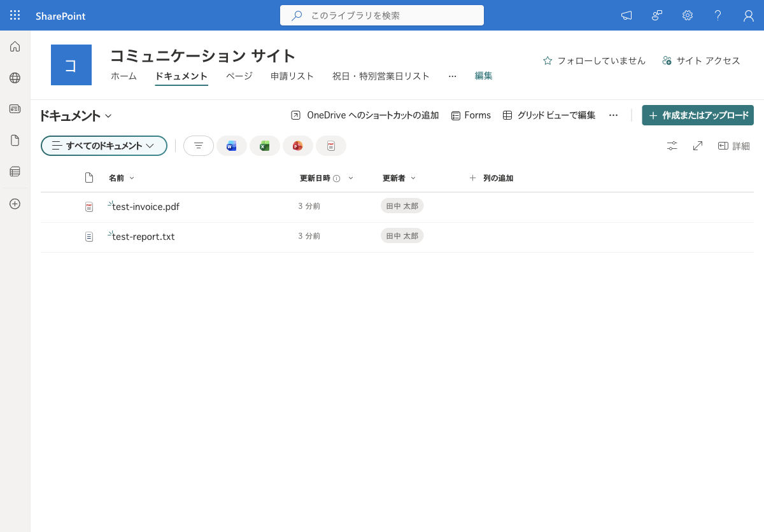Click the PDF icon of test-invoice.pdf
Viewport: 764px width, 532px height.
(89, 207)
